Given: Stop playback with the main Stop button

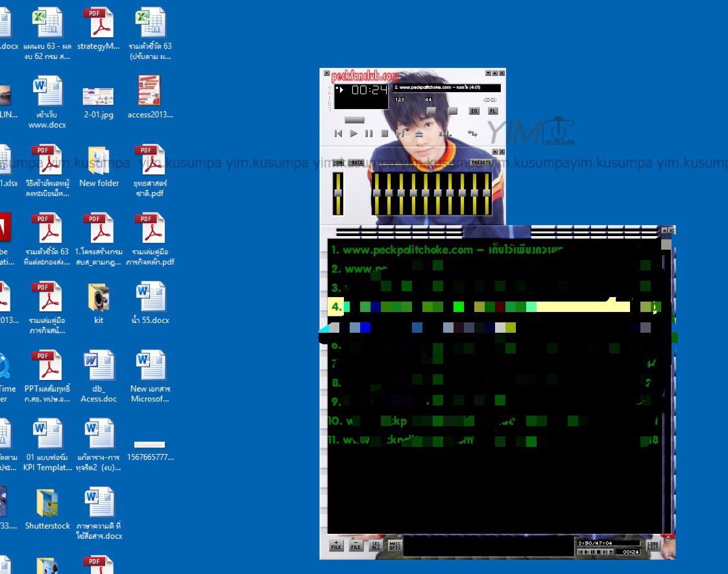Looking at the screenshot, I should [384, 134].
